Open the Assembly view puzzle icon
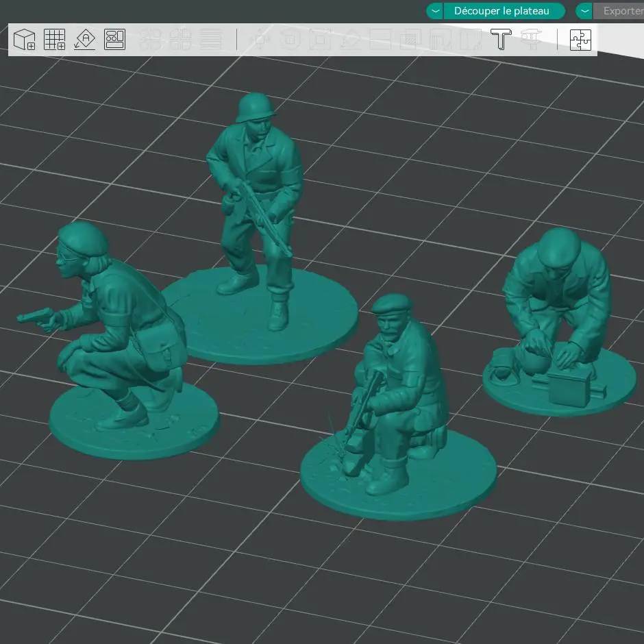This screenshot has width=644, height=644. point(580,40)
